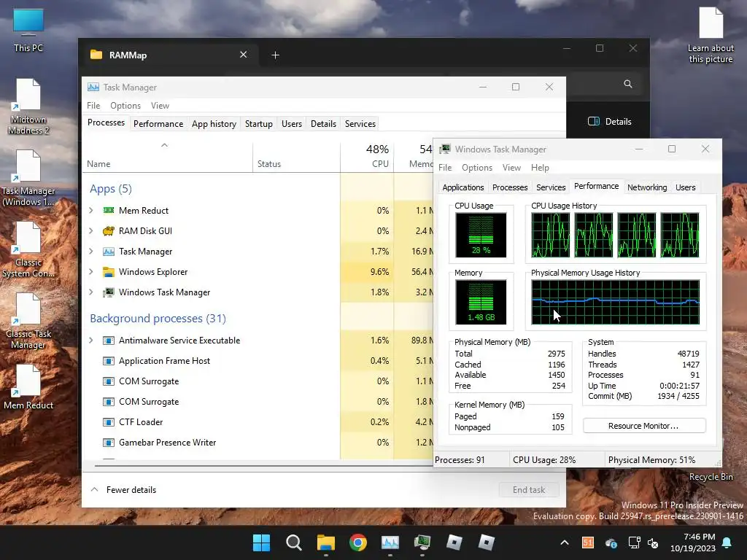747x560 pixels.
Task: Switch to the Startup tab in Task Manager
Action: pos(259,124)
